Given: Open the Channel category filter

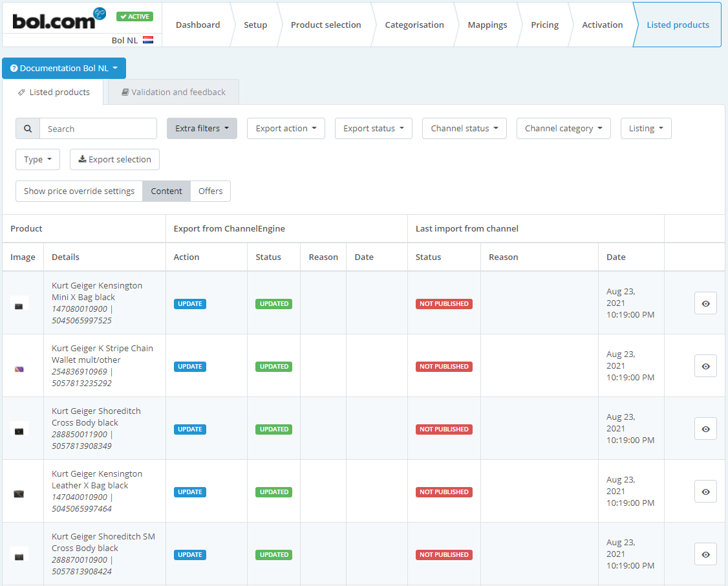Looking at the screenshot, I should pos(563,129).
